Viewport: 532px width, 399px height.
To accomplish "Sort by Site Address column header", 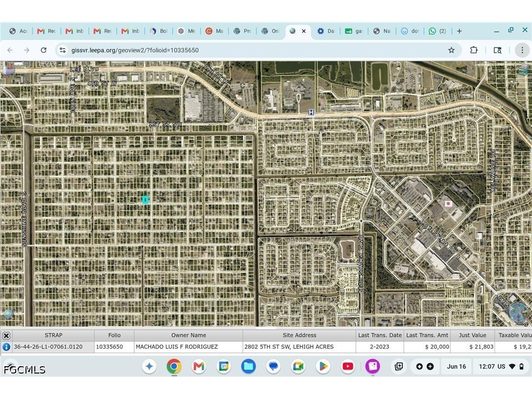I will pyautogui.click(x=299, y=335).
